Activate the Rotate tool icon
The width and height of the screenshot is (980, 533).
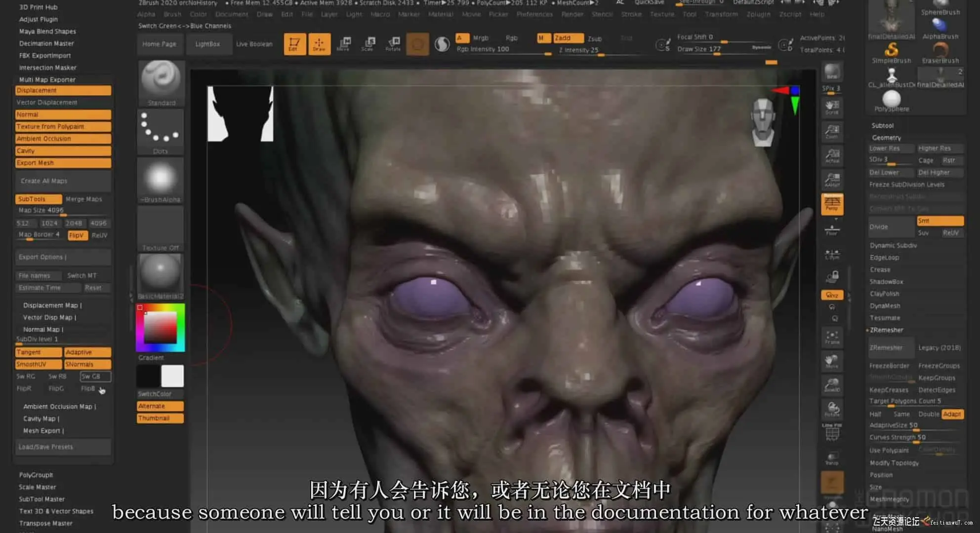click(x=393, y=44)
